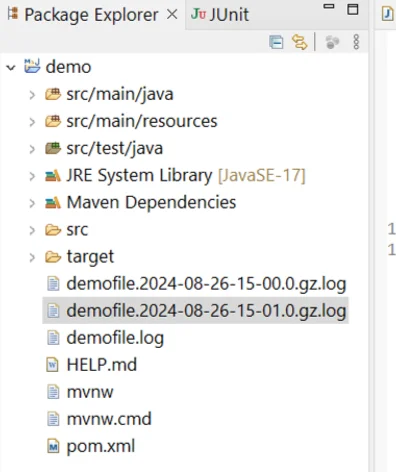
Task: Select JRE System Library [JavaSE-17]
Action: pos(186,176)
